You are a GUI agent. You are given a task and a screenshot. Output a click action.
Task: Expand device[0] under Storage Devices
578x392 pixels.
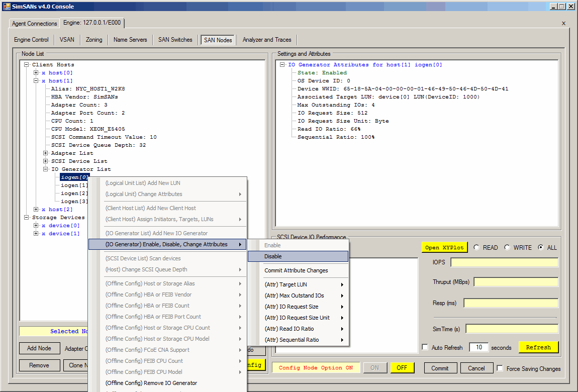click(x=36, y=226)
